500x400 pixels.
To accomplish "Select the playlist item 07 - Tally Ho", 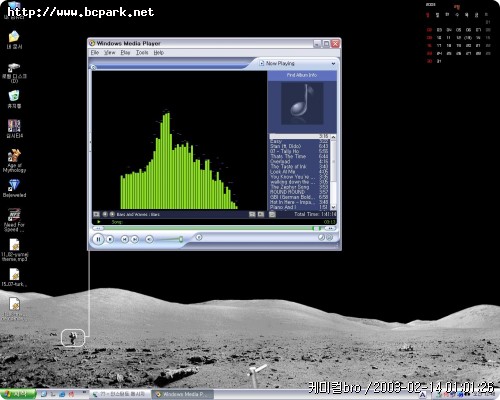I will coord(299,151).
